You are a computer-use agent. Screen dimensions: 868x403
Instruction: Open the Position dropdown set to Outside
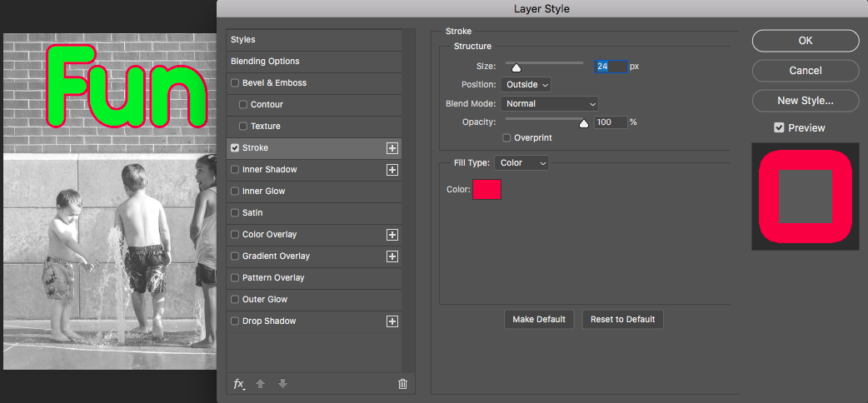coord(526,85)
